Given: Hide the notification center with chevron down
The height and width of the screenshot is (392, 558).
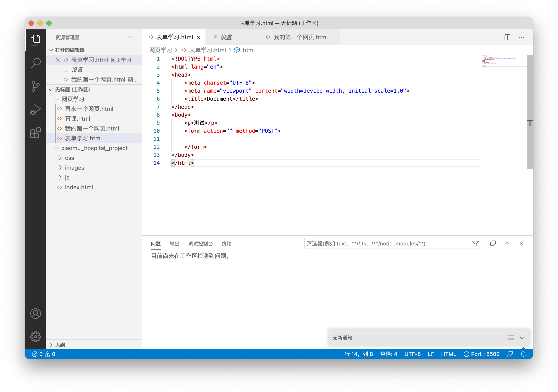Looking at the screenshot, I should (522, 338).
